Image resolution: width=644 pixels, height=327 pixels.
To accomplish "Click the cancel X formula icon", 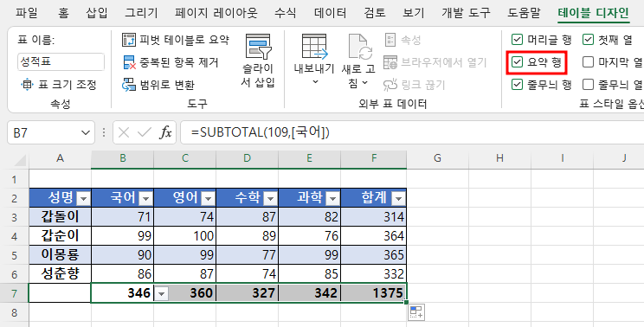I will (124, 132).
